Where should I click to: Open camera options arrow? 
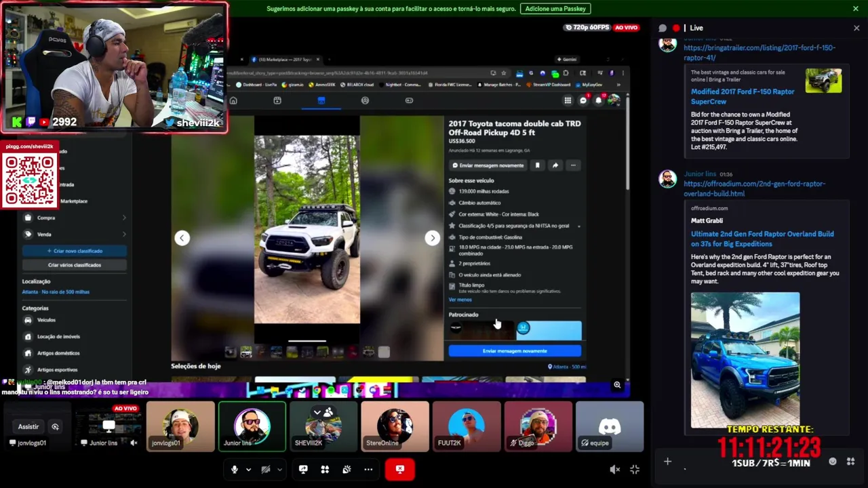(x=279, y=470)
